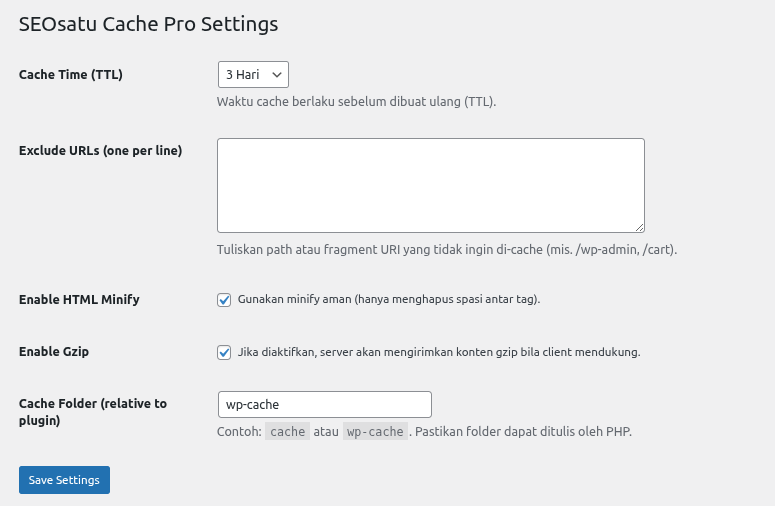Click the "Tuliskan path atau fragment URI" hint
Viewport: 775px width, 506px height.
pyautogui.click(x=446, y=249)
